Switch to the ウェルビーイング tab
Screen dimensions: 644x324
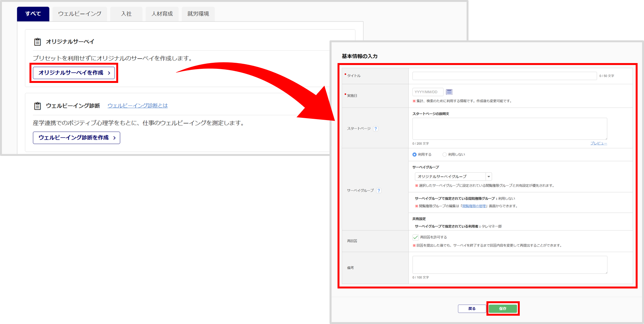click(x=80, y=14)
